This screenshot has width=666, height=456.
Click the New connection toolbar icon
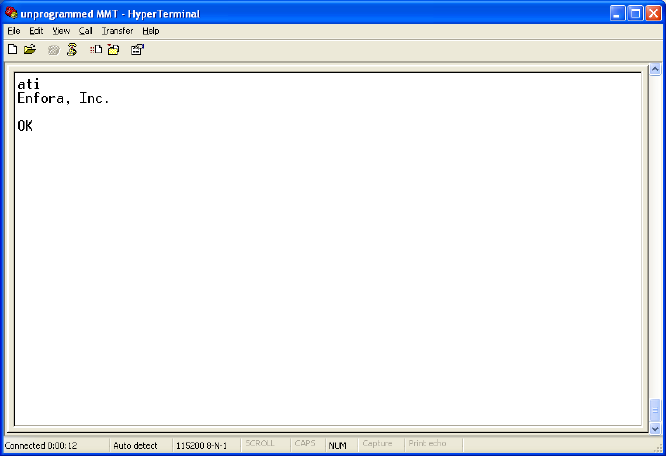pyautogui.click(x=13, y=50)
